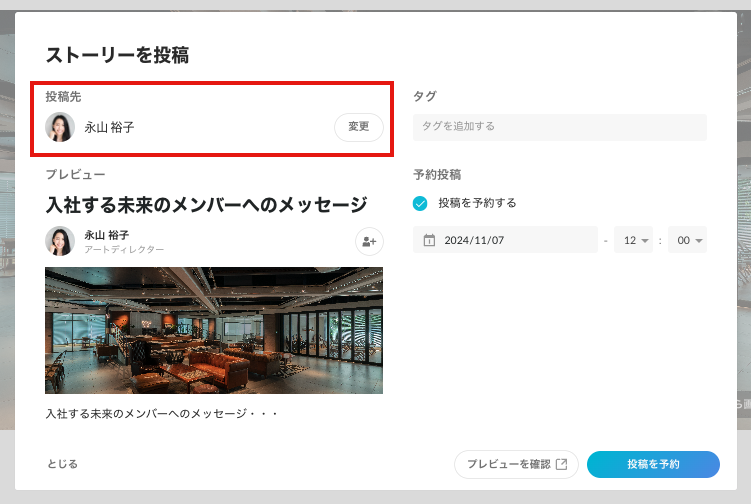Click the 投稿を予約 button

tap(653, 464)
